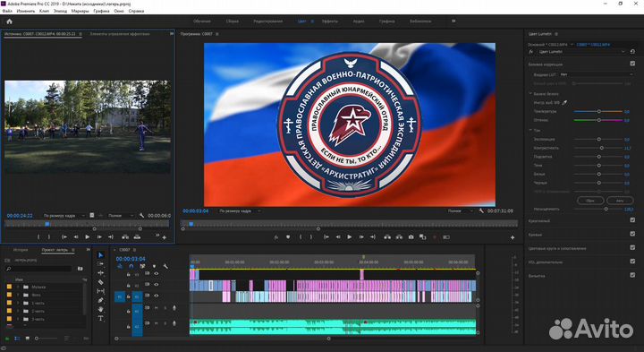The height and width of the screenshot is (352, 644).
Task: Hide track V3 with eye icon
Action: point(156,273)
